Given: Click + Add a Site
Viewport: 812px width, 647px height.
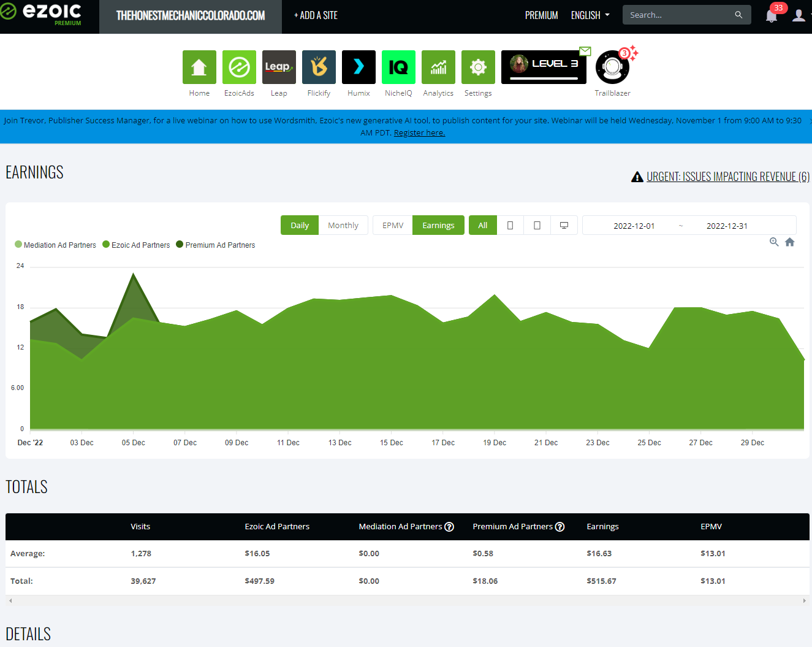Looking at the screenshot, I should click(x=316, y=15).
